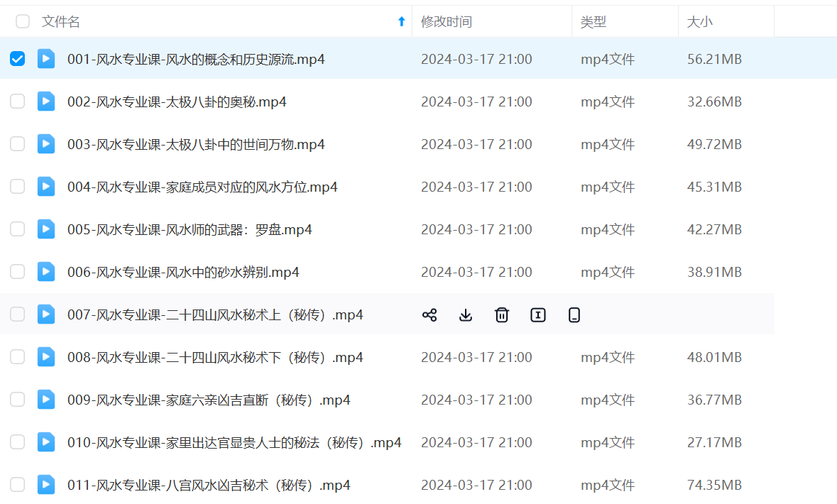Delete file 007 with the trash icon

(x=502, y=315)
